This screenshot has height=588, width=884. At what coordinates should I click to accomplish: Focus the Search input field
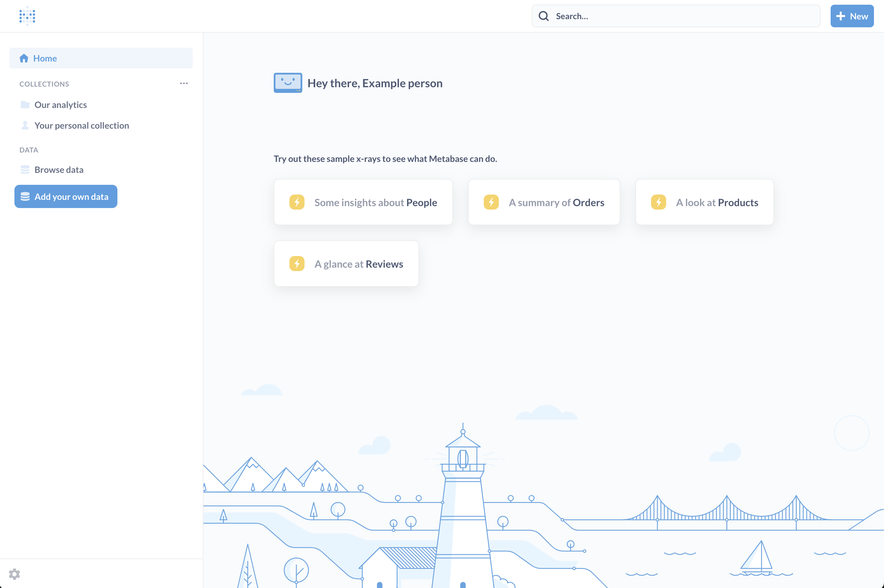pyautogui.click(x=683, y=16)
